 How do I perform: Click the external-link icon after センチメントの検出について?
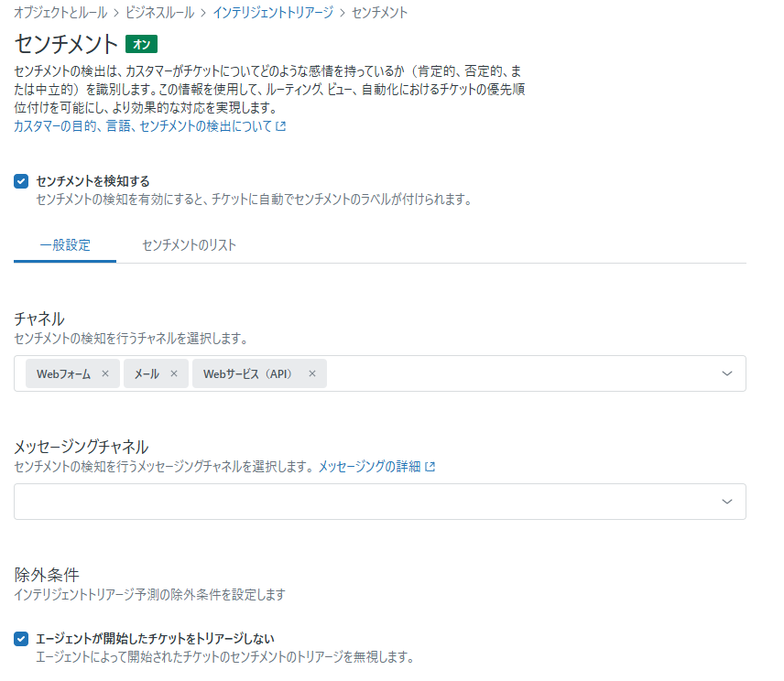tap(281, 126)
